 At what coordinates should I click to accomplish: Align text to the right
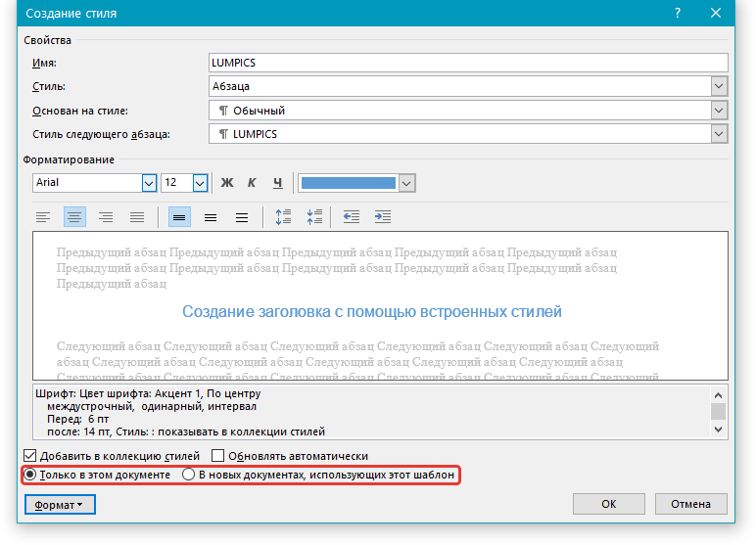coord(106,217)
